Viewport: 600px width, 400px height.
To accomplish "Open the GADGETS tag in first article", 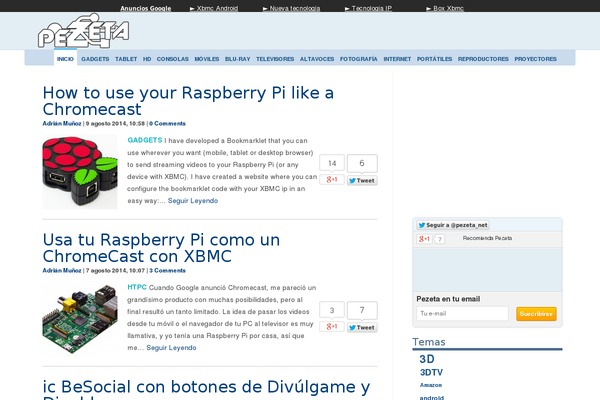I will [x=145, y=140].
